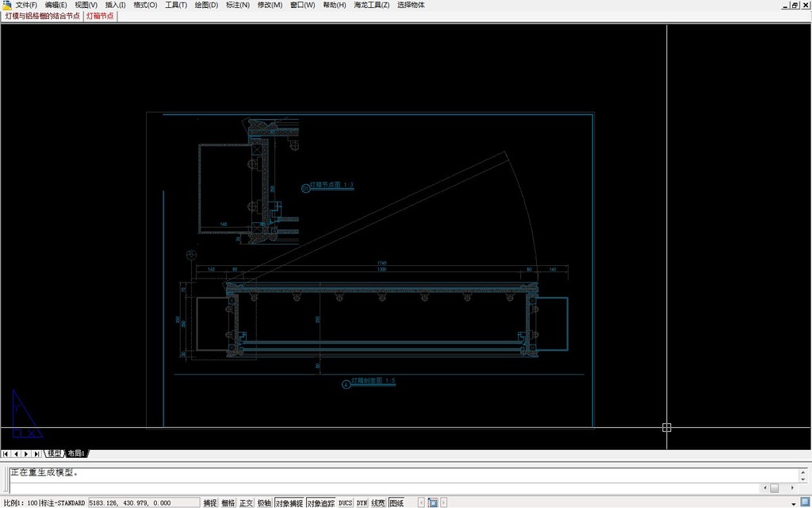
Task: Jump to the last layout tab arrow
Action: [x=36, y=453]
